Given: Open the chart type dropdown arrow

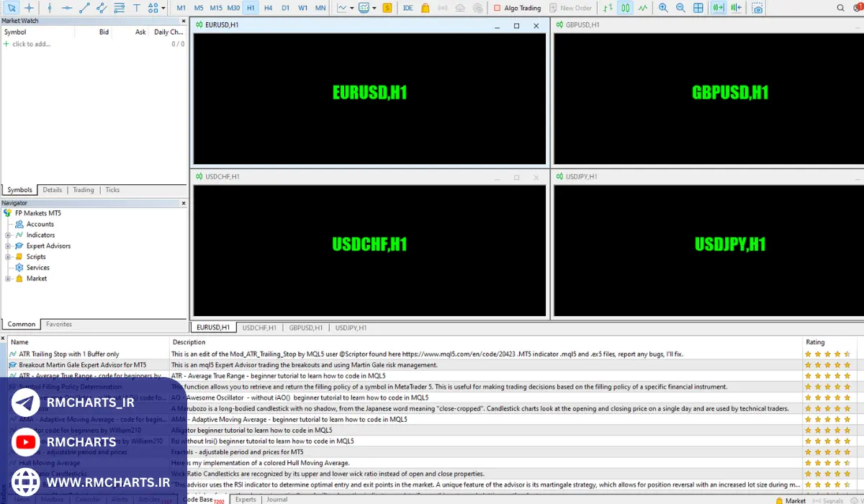Looking at the screenshot, I should 351,9.
